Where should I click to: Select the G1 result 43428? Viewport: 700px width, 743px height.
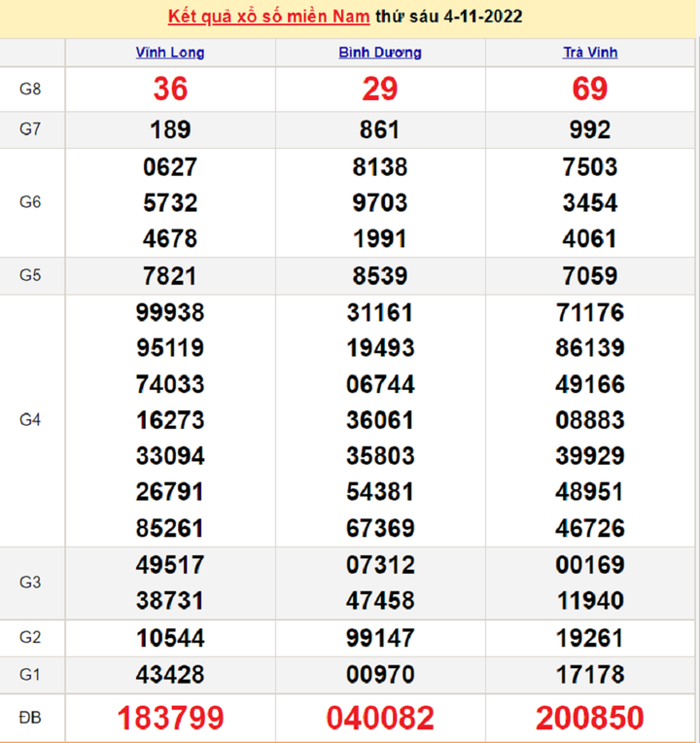click(170, 674)
